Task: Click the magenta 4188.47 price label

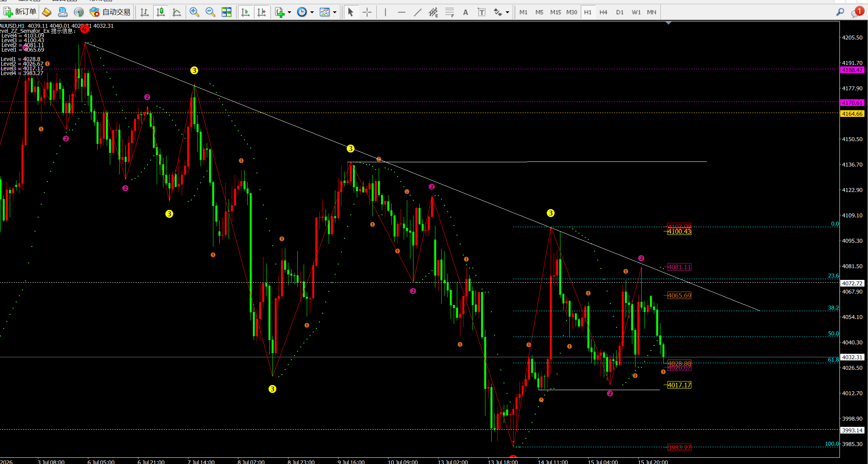Action: (x=852, y=70)
